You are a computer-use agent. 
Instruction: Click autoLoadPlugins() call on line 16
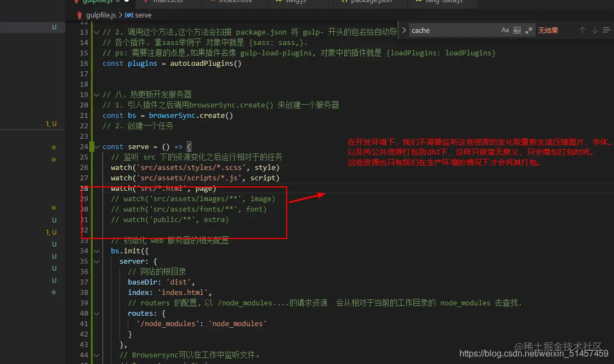[x=206, y=64]
